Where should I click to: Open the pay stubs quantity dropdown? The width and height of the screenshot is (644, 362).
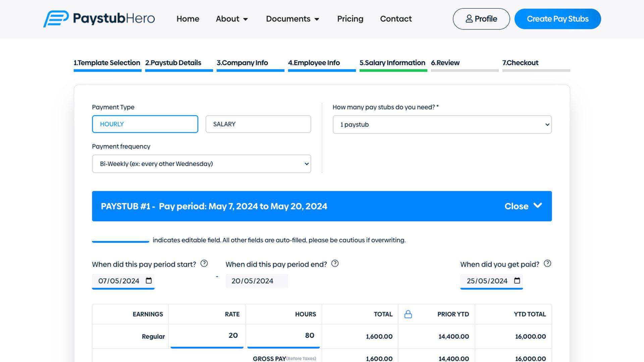(x=442, y=125)
